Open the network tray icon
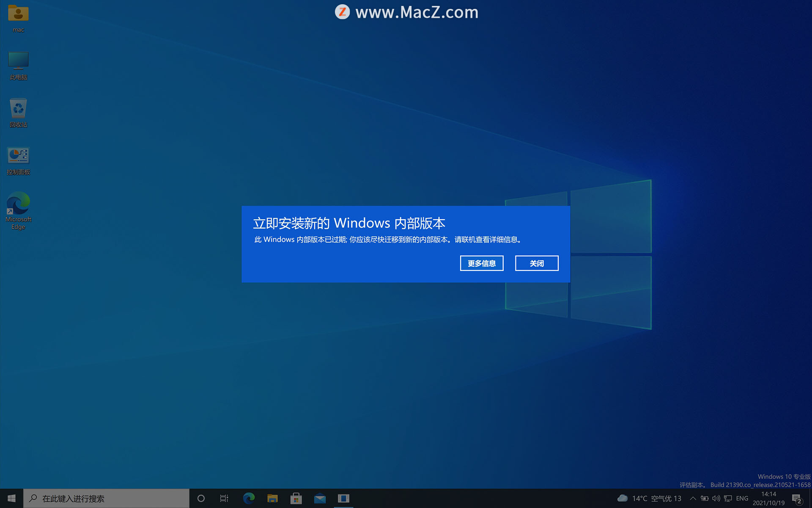812x508 pixels. [728, 498]
